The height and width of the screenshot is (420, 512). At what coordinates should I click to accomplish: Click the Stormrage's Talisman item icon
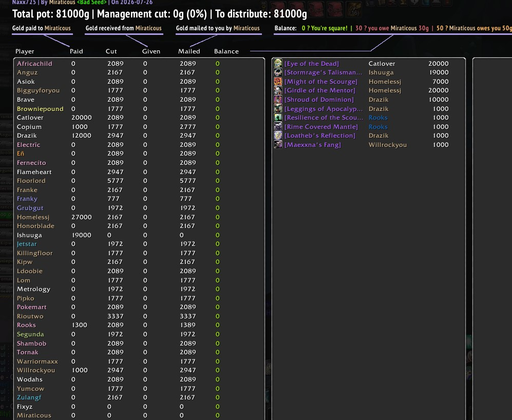(278, 72)
